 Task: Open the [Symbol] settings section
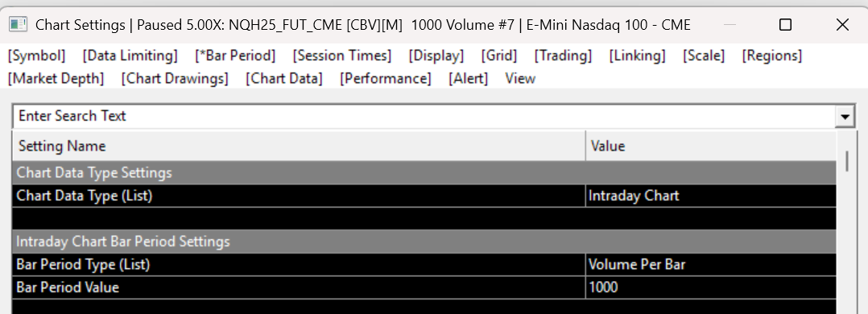36,56
